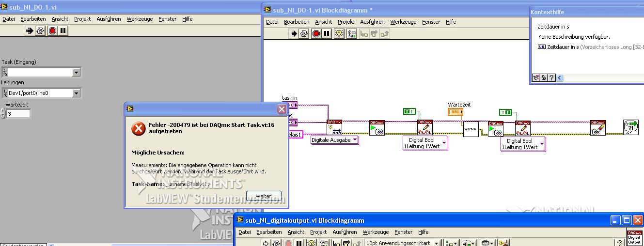
Task: Open Ausführen menu in sub_NI_DO-1 Blockdiagramm
Action: click(x=373, y=22)
